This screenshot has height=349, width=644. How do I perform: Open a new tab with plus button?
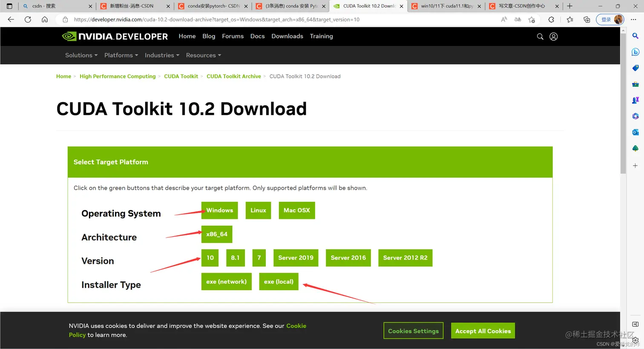pos(569,6)
